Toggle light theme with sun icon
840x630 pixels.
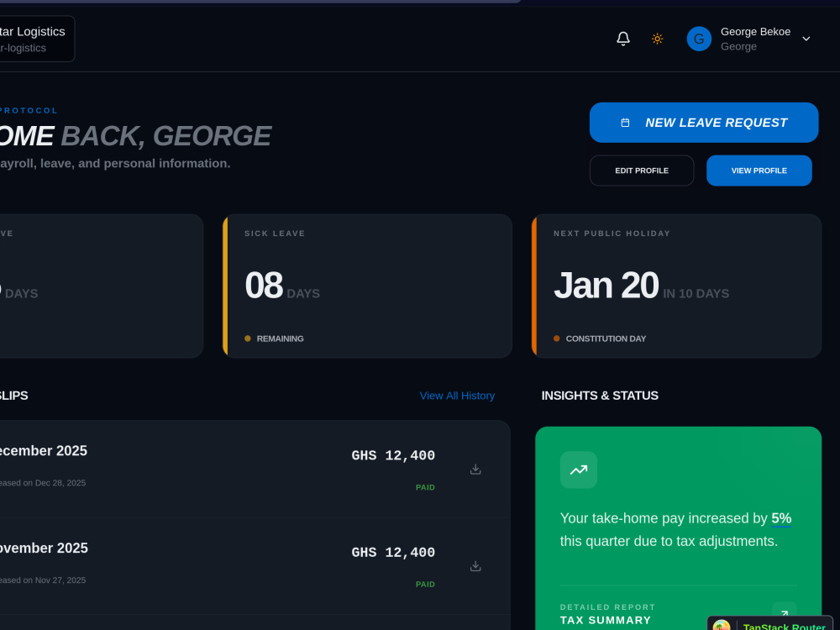(658, 39)
